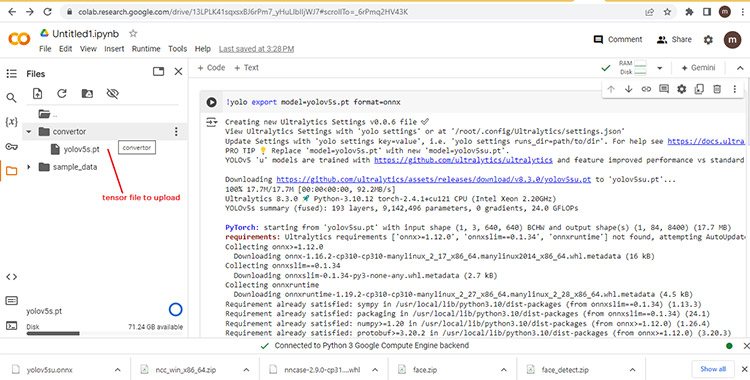750x380 pixels.
Task: Open yolov5su.onnx download options arrow
Action: click(x=118, y=370)
